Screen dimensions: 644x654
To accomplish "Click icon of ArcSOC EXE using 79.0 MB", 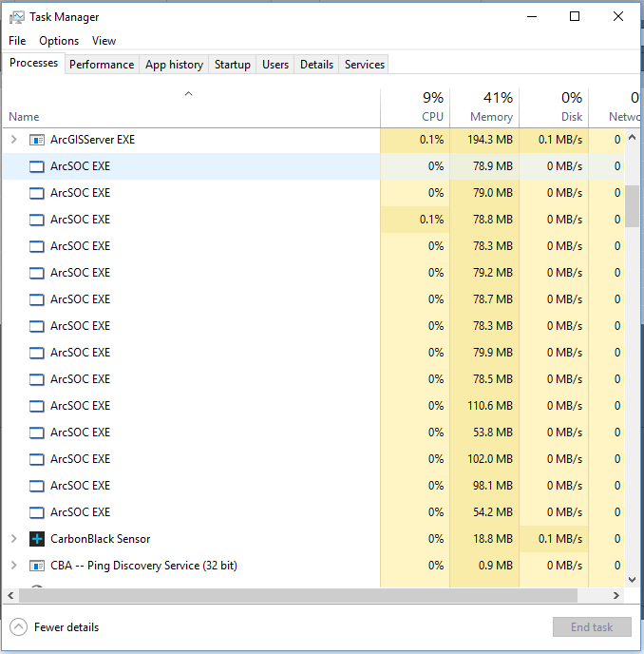I will point(37,193).
